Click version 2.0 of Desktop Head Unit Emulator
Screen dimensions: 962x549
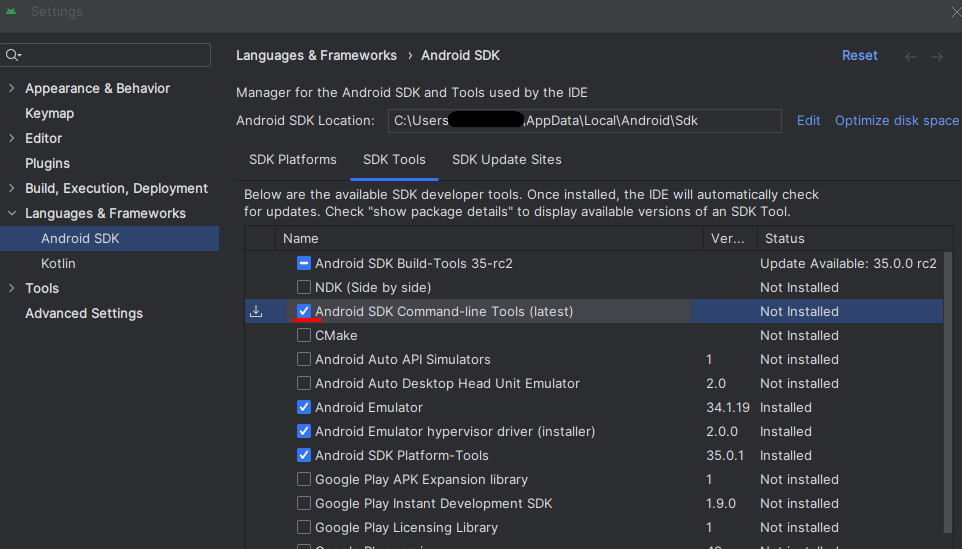pyautogui.click(x=715, y=383)
